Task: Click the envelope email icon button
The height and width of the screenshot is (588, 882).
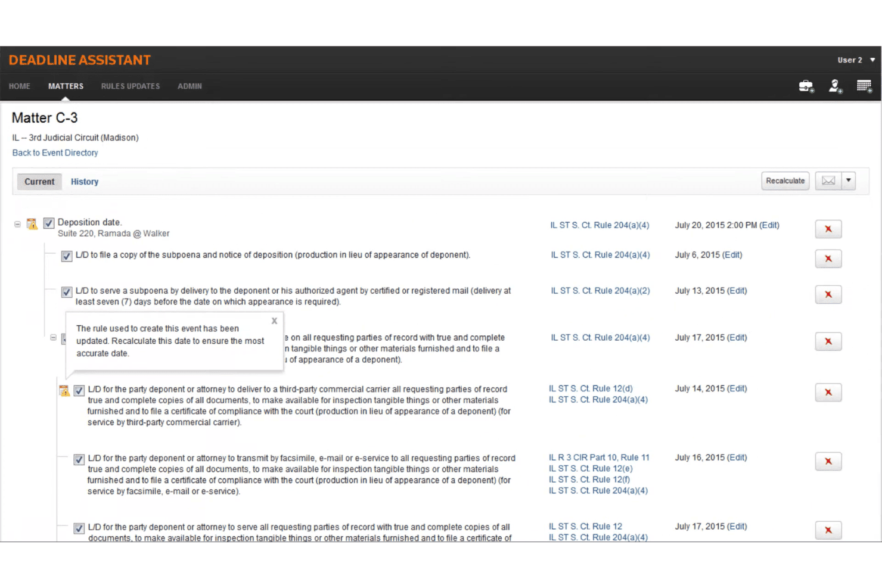Action: (828, 181)
